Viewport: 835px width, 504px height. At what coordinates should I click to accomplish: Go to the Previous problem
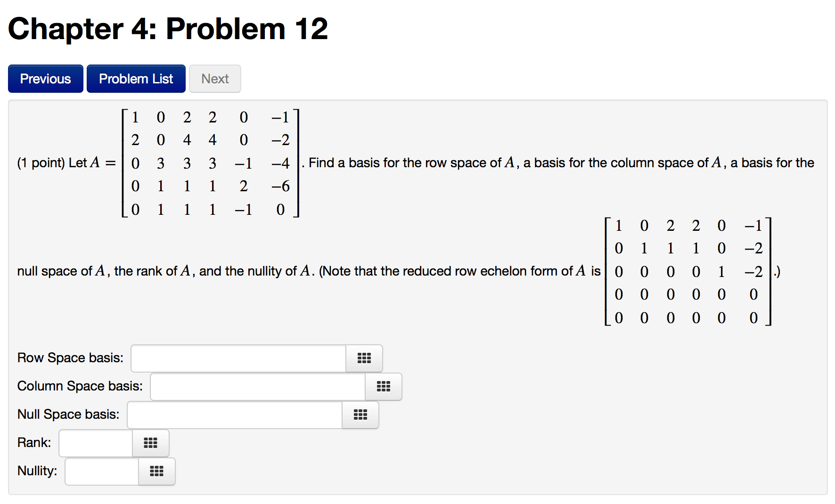click(46, 79)
